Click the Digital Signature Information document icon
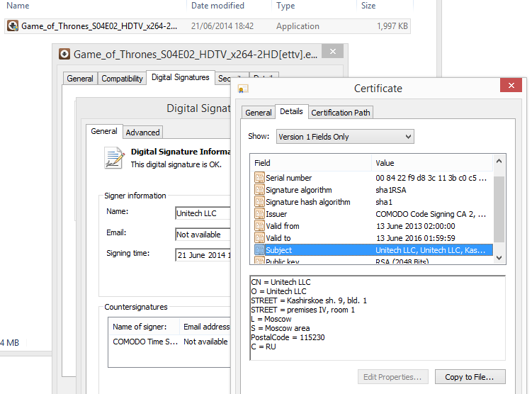Viewport: 532px width, 394px height. pos(113,158)
